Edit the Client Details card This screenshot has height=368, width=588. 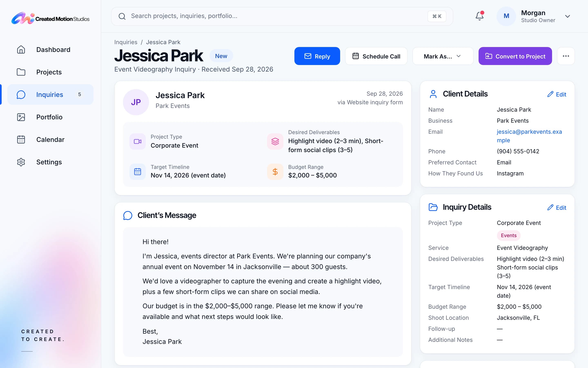pyautogui.click(x=557, y=94)
